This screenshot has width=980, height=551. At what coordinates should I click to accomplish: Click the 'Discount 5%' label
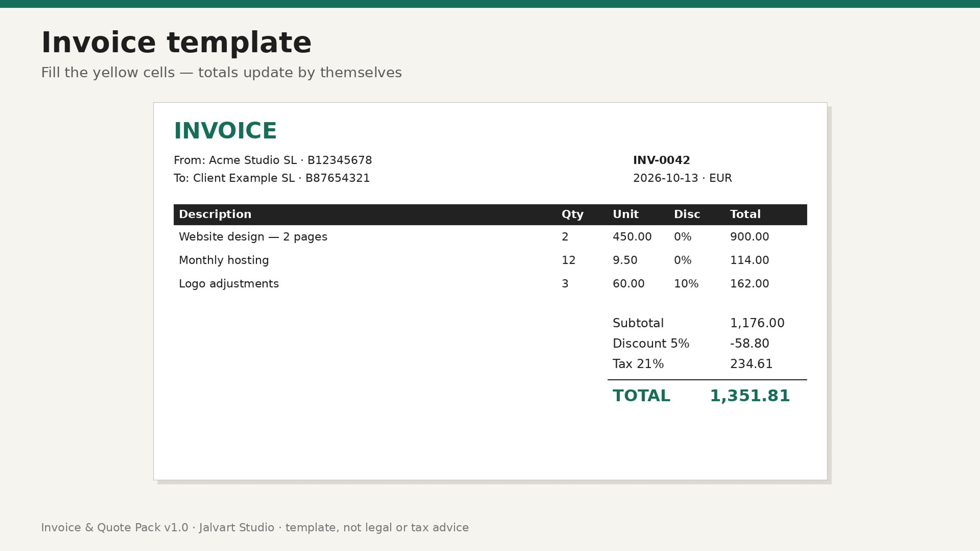pos(651,344)
